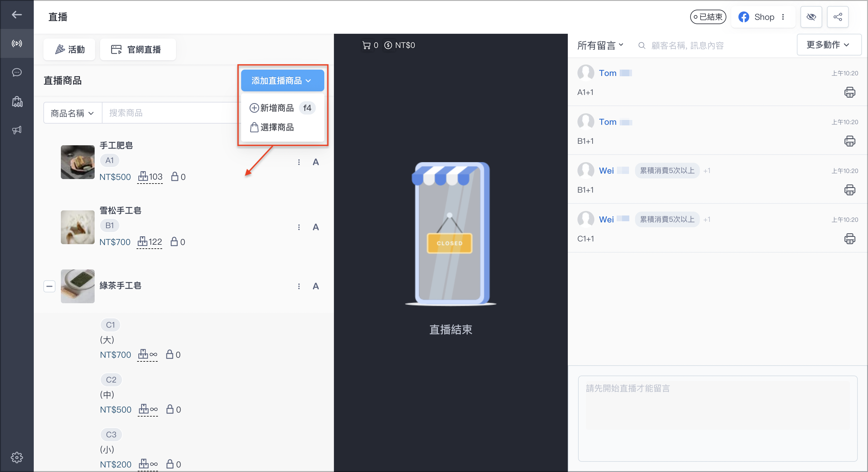The image size is (868, 472).
Task: Click the B1 keyword tag
Action: (109, 225)
